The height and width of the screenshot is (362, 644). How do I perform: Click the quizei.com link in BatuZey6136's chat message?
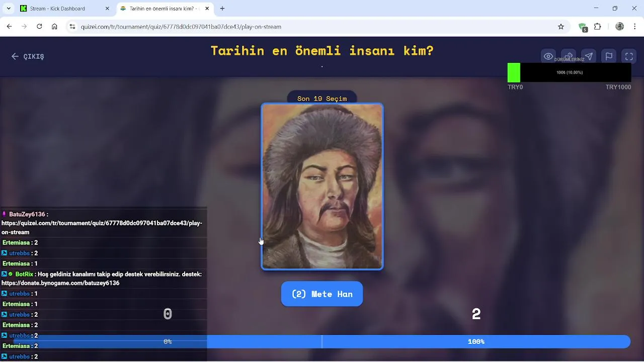[102, 228]
